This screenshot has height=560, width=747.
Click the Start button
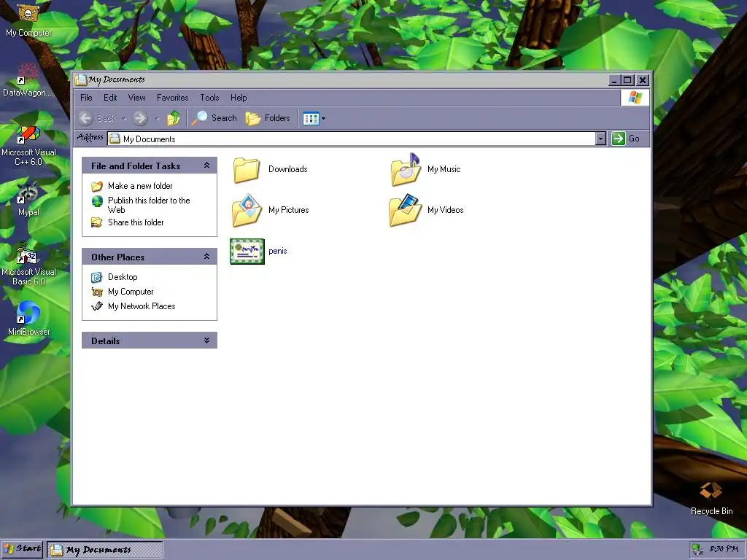22,549
